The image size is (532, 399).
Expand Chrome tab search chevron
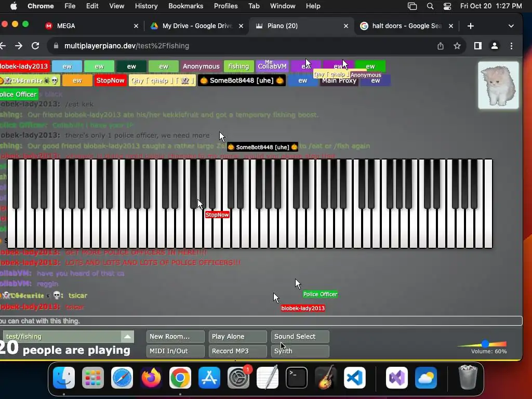point(511,26)
